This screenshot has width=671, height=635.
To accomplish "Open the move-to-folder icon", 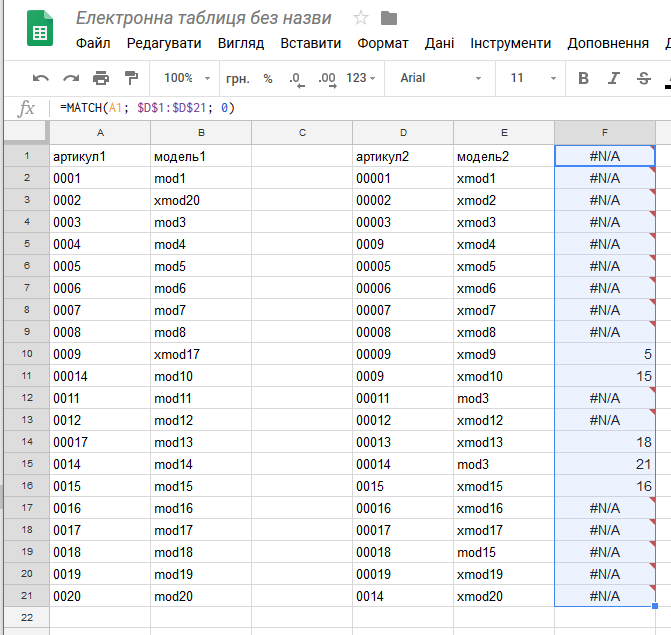I will point(389,18).
